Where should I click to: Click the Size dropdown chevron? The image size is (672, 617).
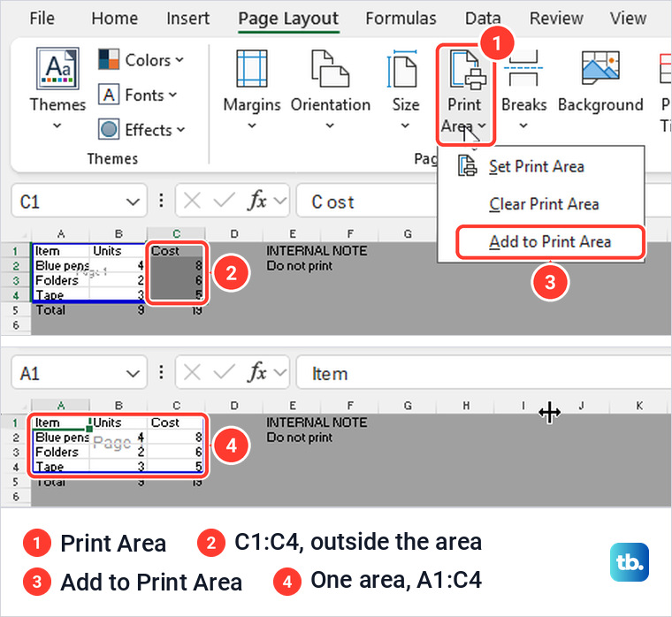(x=405, y=126)
